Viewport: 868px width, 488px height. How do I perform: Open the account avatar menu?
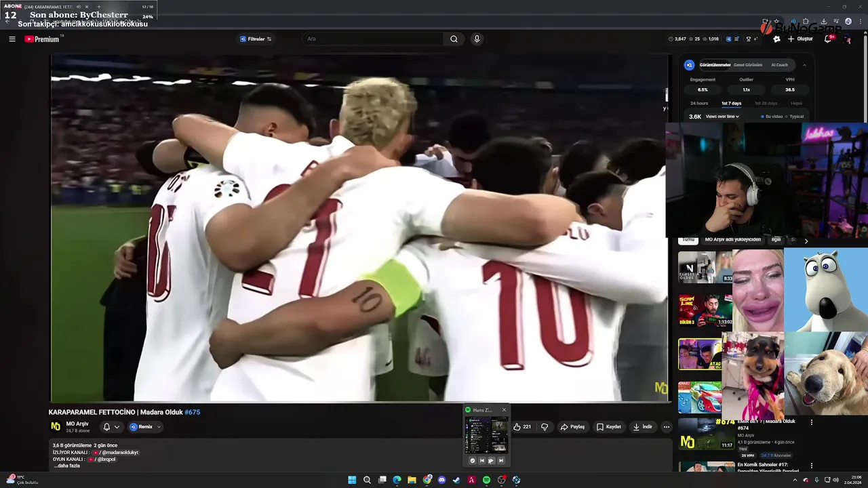[847, 39]
